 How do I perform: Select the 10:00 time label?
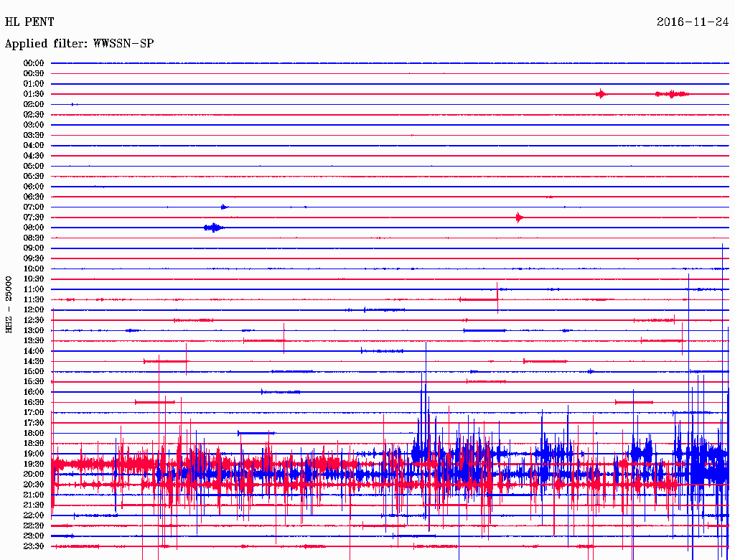coord(34,269)
